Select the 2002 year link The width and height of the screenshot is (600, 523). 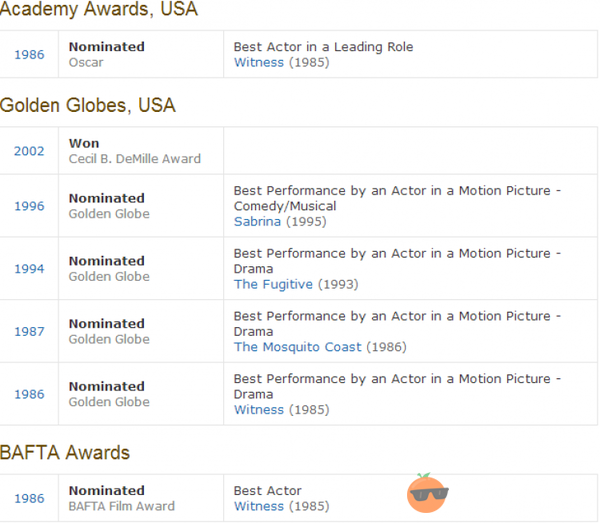(29, 151)
